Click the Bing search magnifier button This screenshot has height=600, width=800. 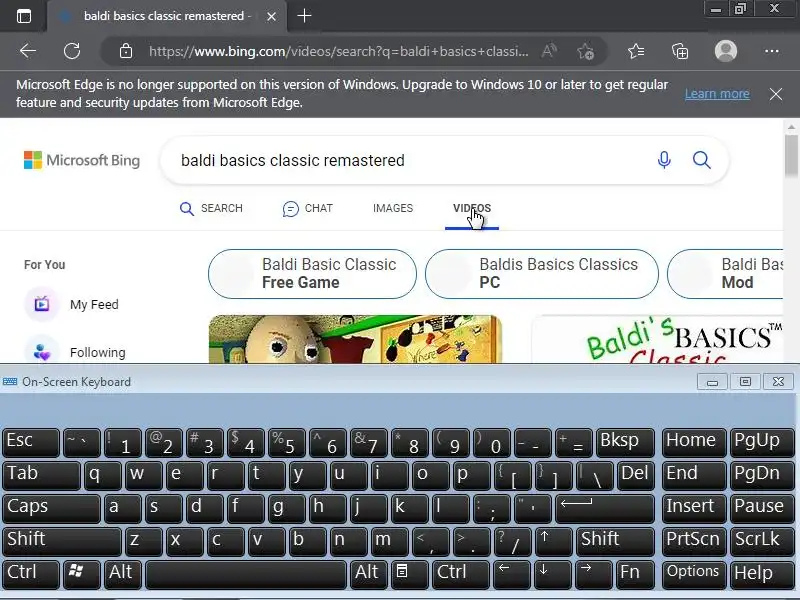click(702, 160)
